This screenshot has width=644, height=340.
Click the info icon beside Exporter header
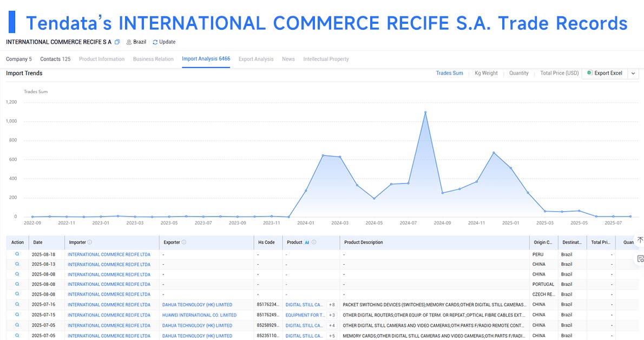(183, 242)
